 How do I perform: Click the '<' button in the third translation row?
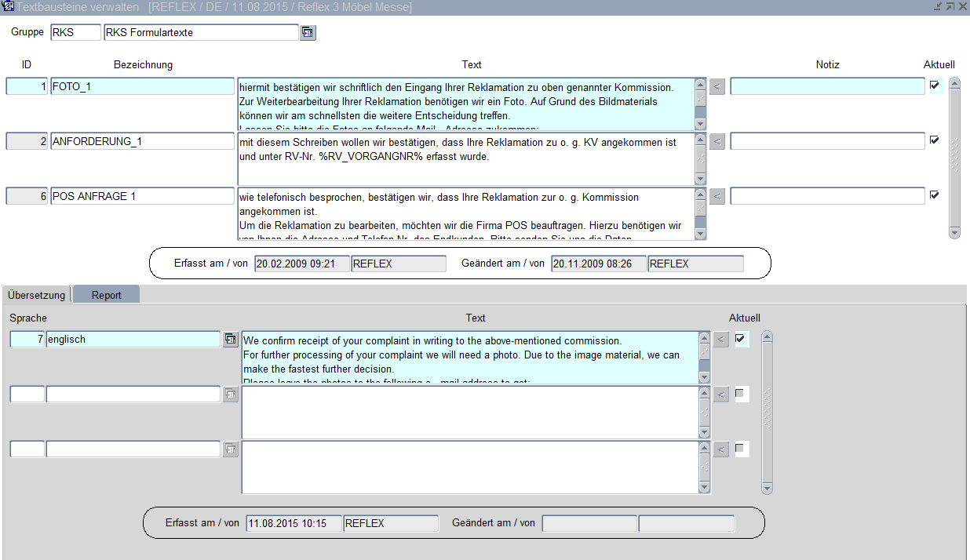[x=721, y=449]
